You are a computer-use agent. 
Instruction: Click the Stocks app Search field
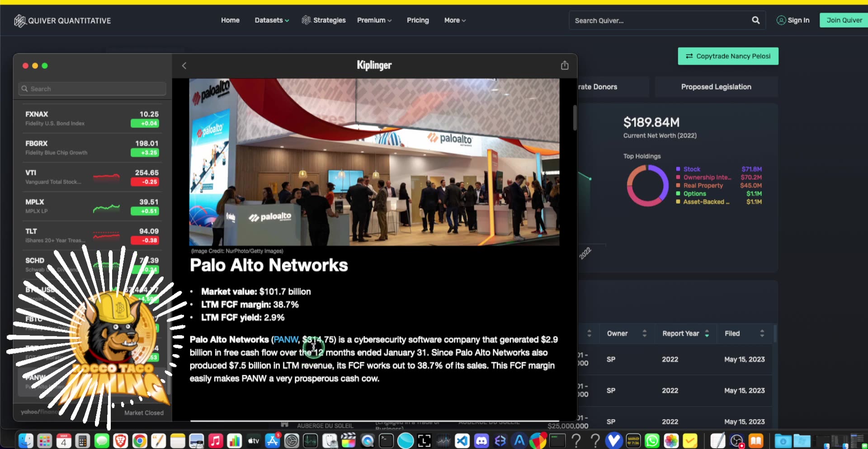(x=92, y=89)
